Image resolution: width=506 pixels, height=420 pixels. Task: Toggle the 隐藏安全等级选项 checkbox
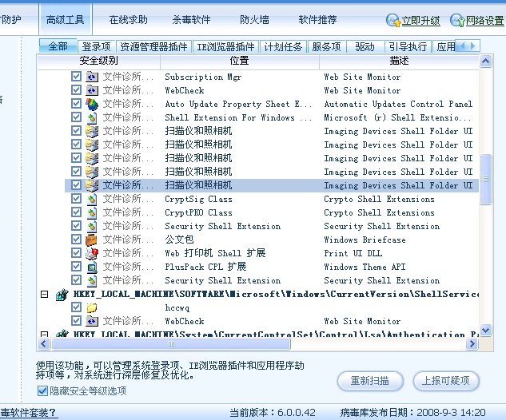42,391
